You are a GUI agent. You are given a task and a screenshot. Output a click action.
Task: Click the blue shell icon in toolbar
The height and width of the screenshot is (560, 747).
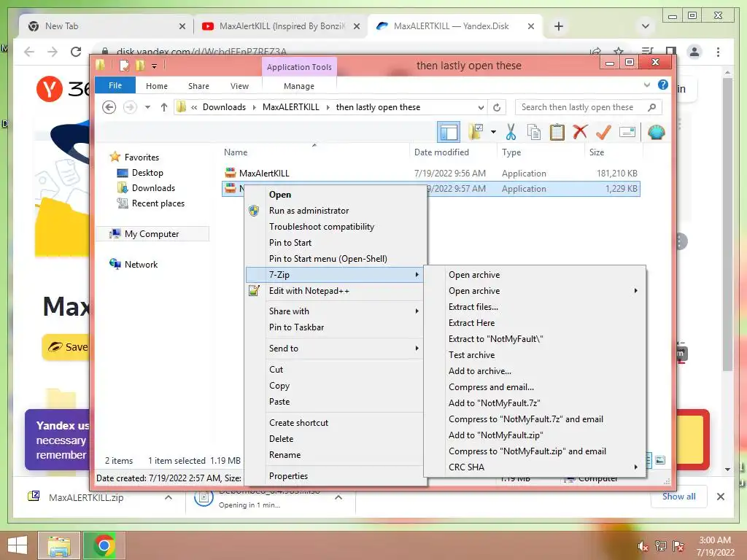pos(656,132)
